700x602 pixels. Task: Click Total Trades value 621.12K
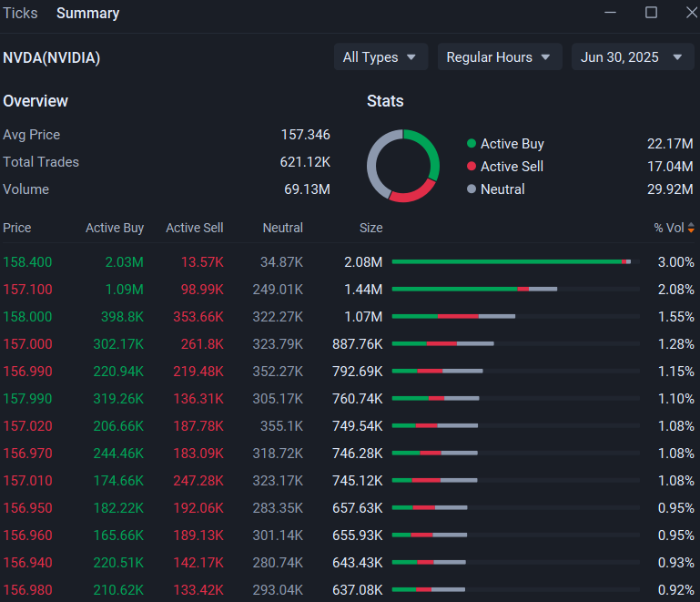(305, 162)
